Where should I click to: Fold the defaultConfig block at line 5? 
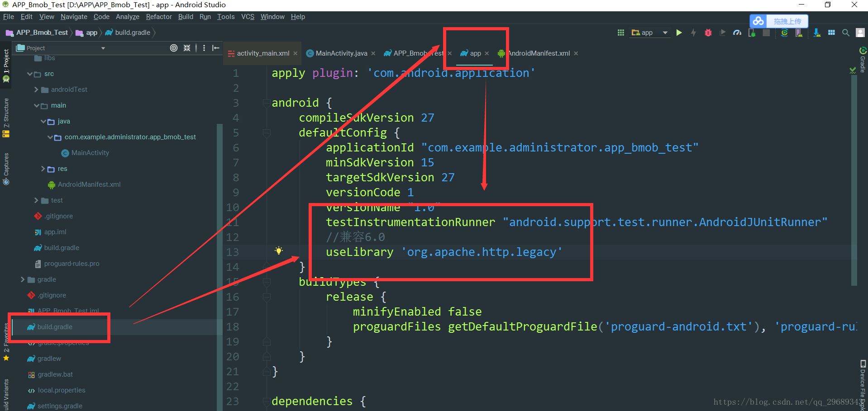tap(267, 133)
